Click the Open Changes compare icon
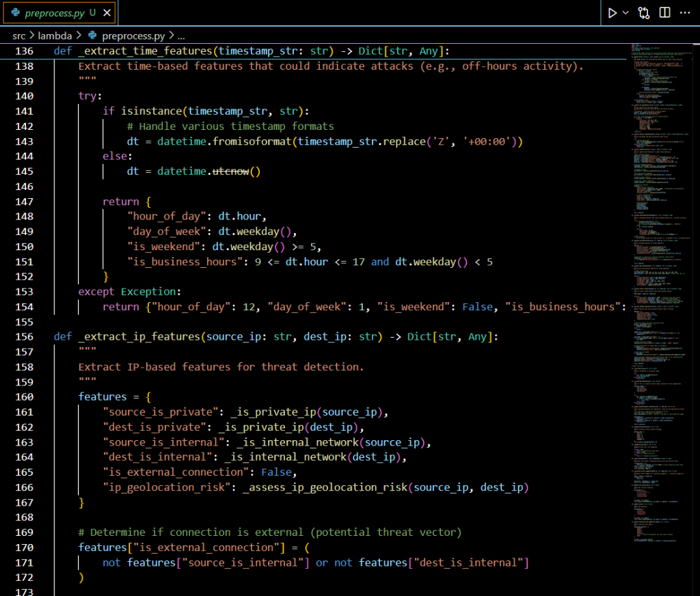 click(x=644, y=13)
